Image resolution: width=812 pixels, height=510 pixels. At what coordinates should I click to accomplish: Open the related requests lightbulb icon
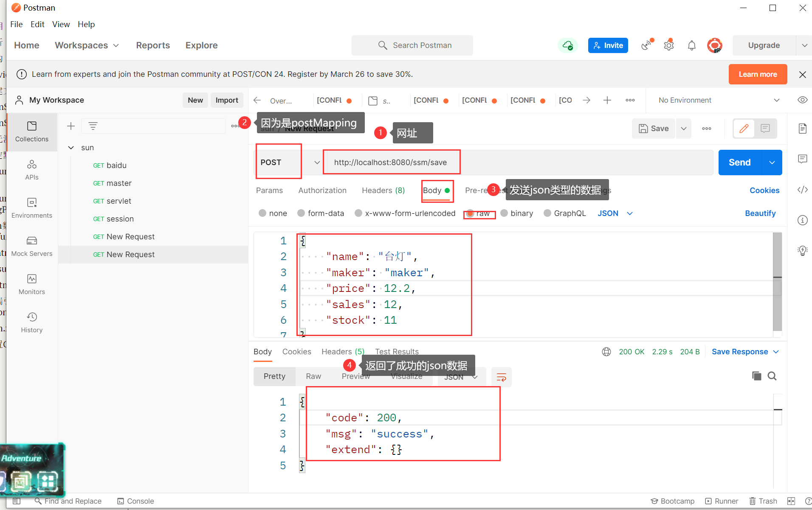click(x=802, y=251)
